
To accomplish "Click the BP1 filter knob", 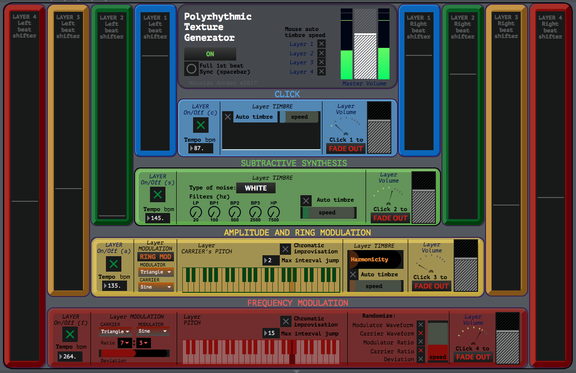I will (214, 212).
